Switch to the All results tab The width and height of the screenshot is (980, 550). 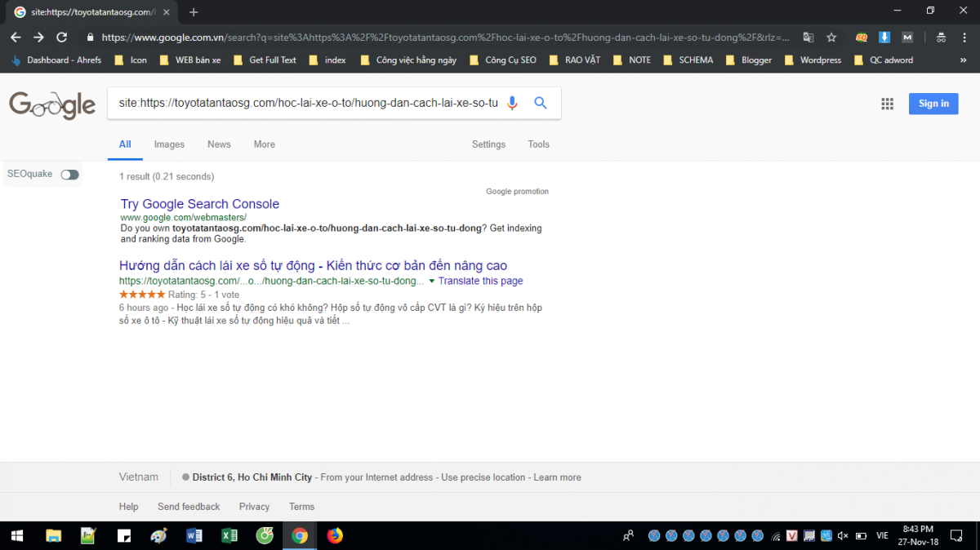point(125,144)
